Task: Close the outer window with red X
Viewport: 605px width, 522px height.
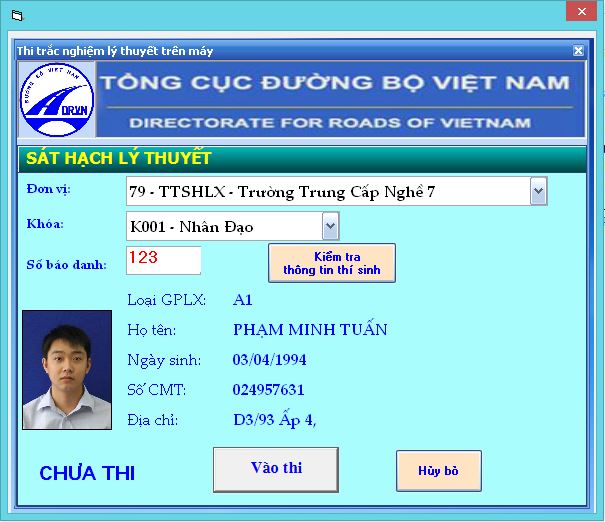Action: tap(582, 12)
